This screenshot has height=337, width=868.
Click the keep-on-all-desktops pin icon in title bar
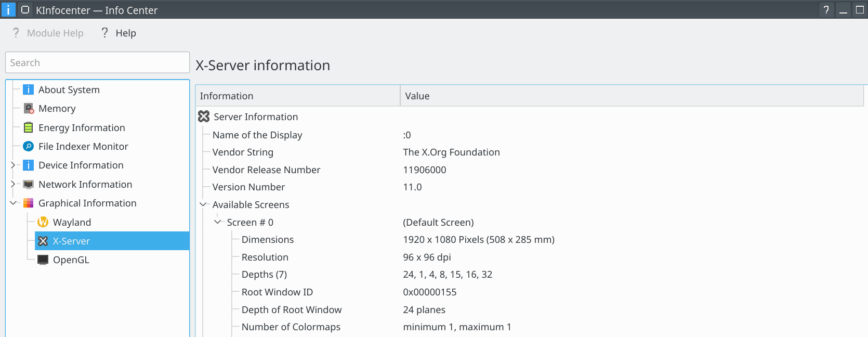[x=25, y=9]
